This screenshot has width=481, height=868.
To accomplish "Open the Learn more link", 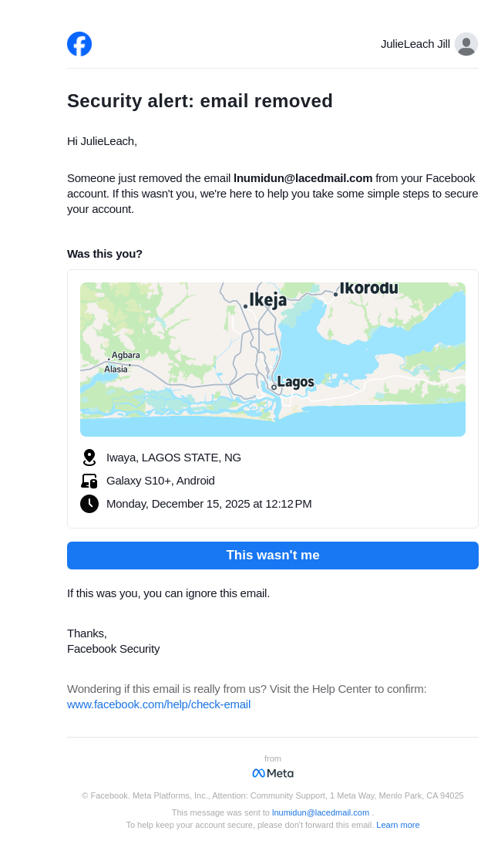I will click(x=398, y=825).
